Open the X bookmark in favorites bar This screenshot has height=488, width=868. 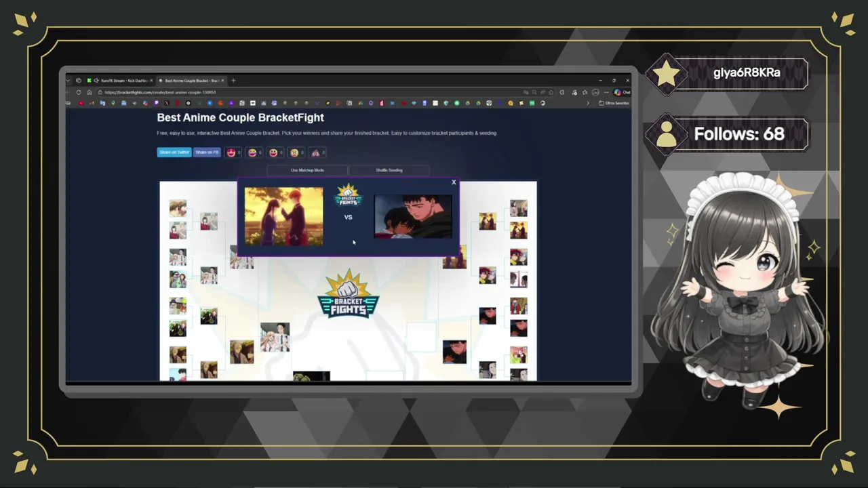tap(167, 103)
